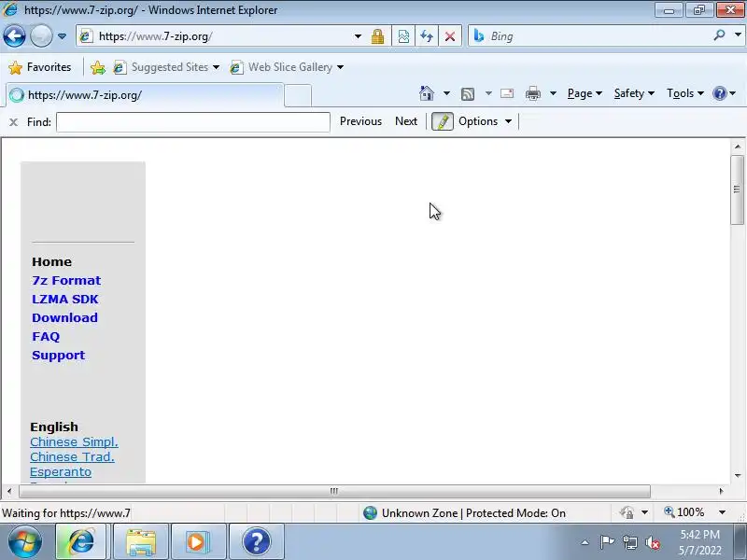This screenshot has width=747, height=560.
Task: Click the vertical scrollbar thumb
Action: (738, 189)
